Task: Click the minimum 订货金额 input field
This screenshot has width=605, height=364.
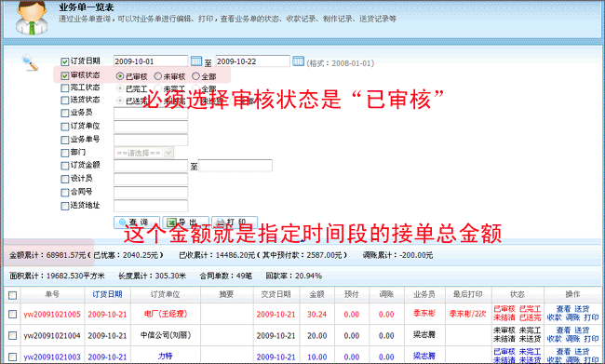Action: point(151,166)
